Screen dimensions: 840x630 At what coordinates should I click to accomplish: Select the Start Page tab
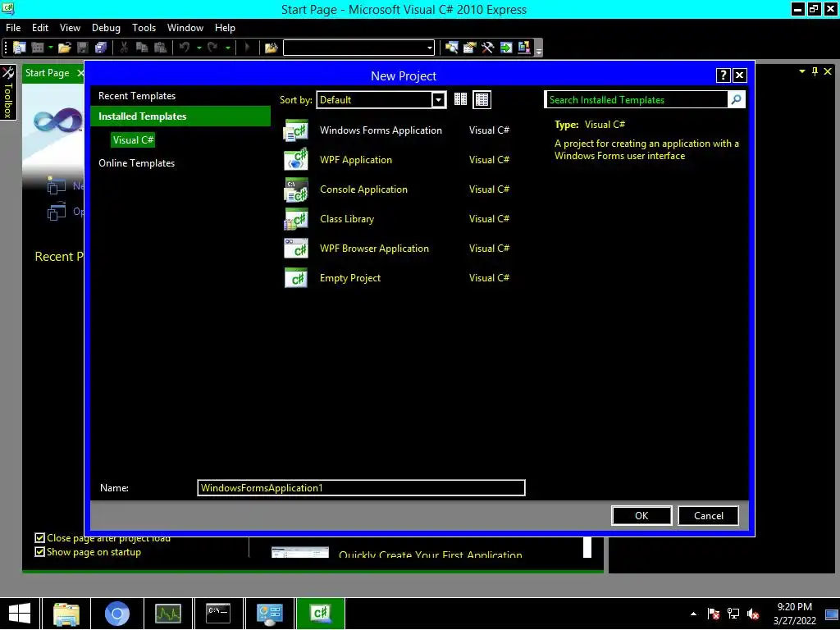pos(47,73)
